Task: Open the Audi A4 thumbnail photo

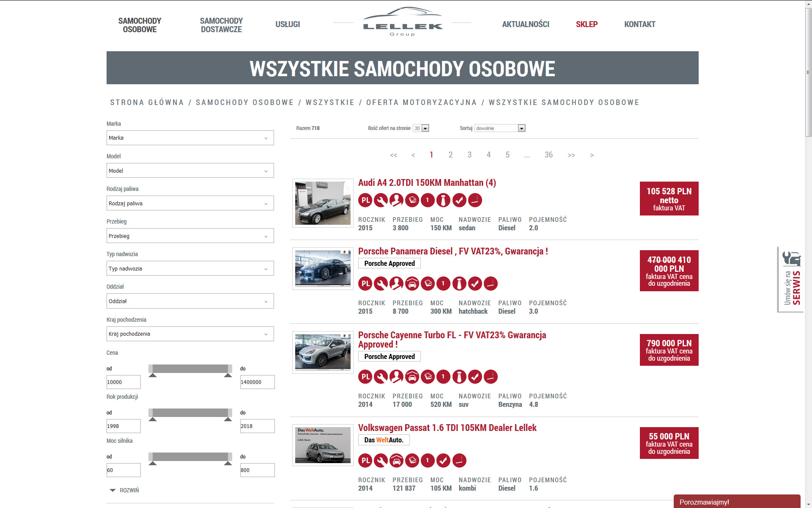Action: (x=323, y=203)
